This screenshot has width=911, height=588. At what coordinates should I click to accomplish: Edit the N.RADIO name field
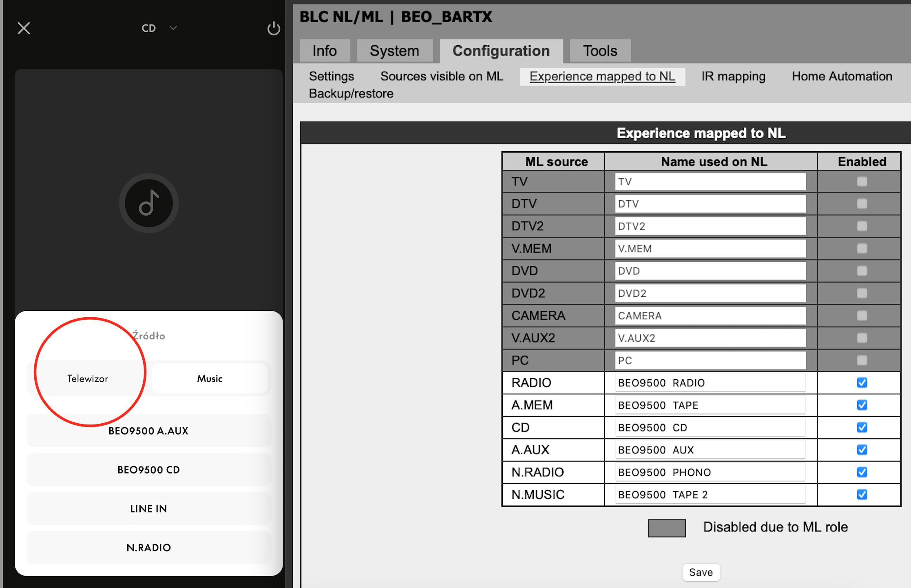tap(710, 473)
